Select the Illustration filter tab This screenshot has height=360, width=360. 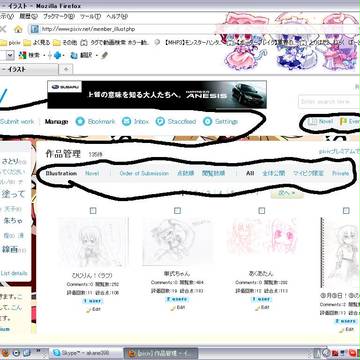[61, 173]
